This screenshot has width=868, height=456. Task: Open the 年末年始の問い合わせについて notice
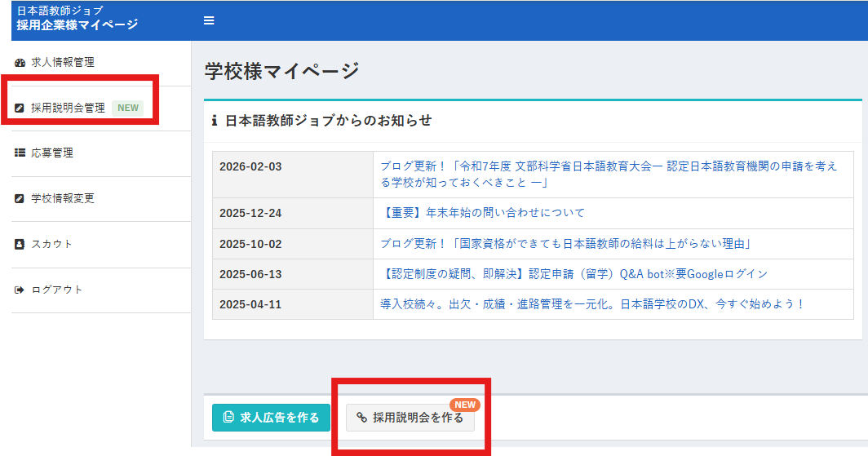click(x=482, y=213)
